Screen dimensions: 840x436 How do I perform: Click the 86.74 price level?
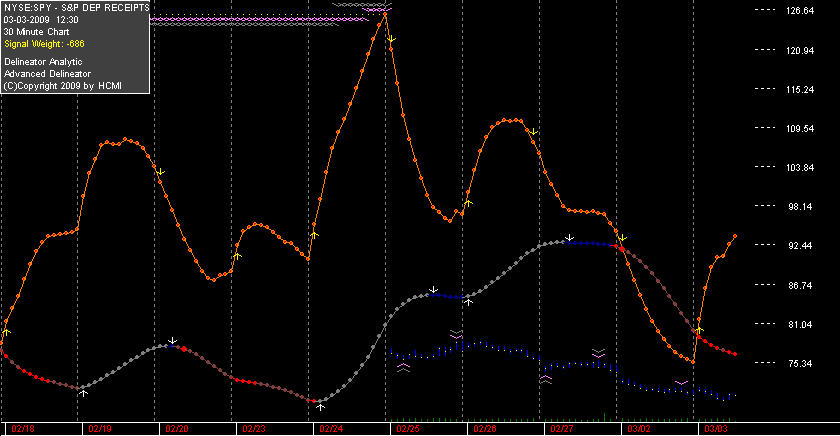pos(800,285)
